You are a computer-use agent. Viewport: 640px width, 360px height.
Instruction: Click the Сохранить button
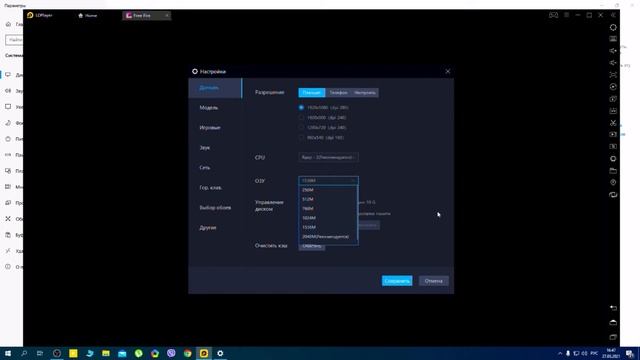click(x=397, y=281)
